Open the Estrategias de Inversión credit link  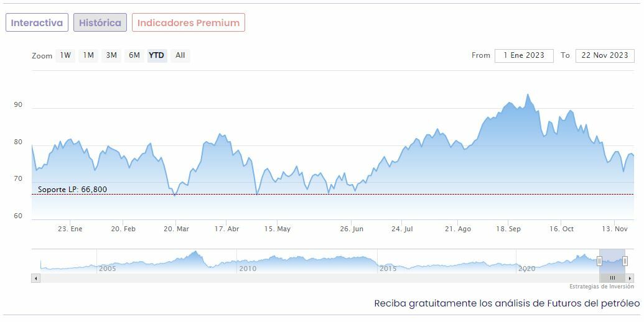click(601, 287)
